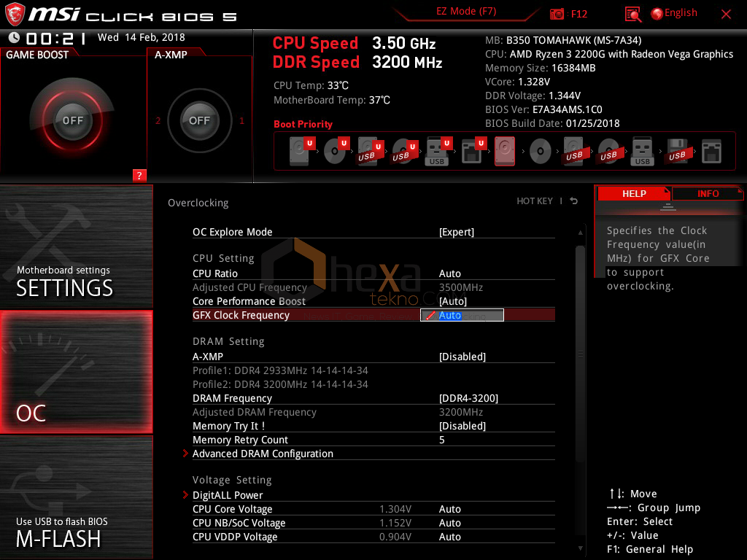Open the BIOS search magnifier icon
This screenshot has height=560, width=747.
632,14
